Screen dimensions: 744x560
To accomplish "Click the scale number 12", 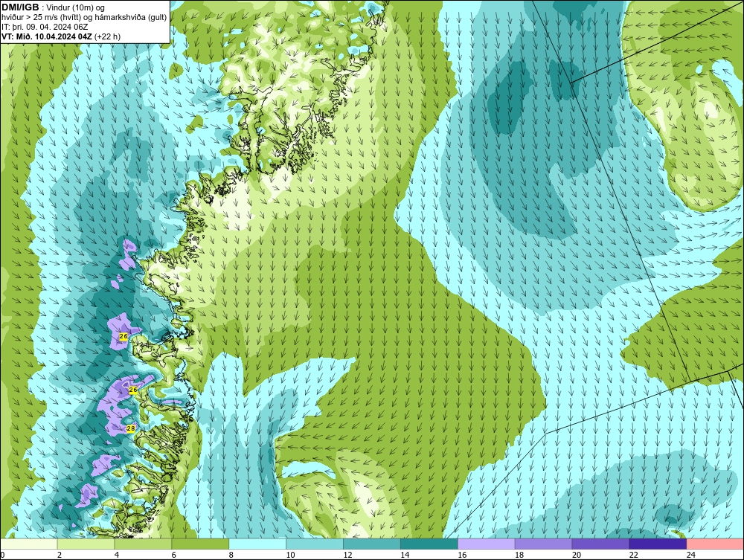I will point(347,555).
